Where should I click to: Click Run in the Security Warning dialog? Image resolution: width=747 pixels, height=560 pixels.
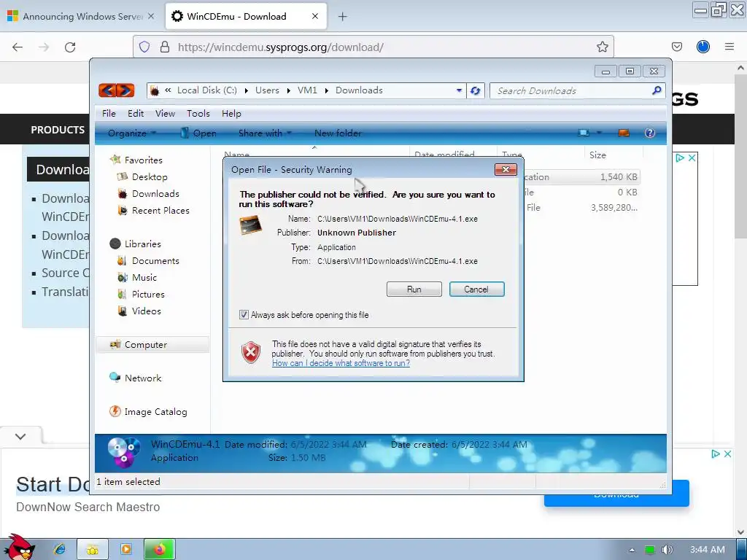(x=414, y=289)
